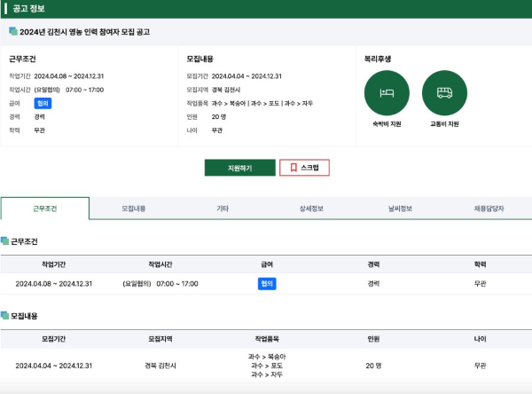Save posting with 스크랩 button
Screen dimensions: 532x394
tap(304, 168)
